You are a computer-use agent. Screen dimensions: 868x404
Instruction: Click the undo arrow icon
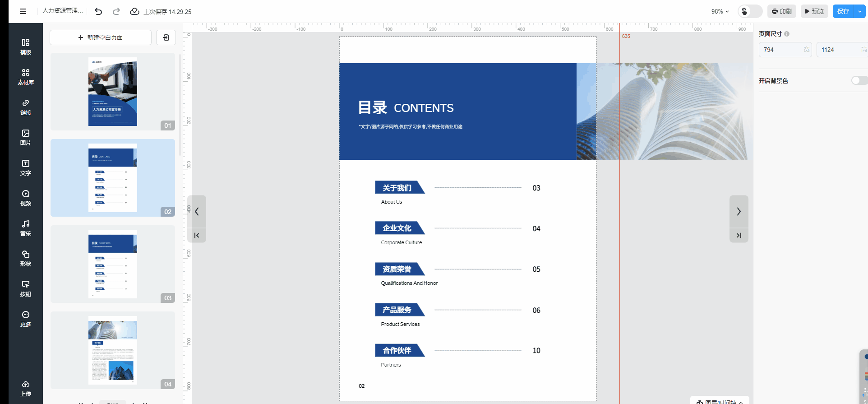[x=98, y=11]
